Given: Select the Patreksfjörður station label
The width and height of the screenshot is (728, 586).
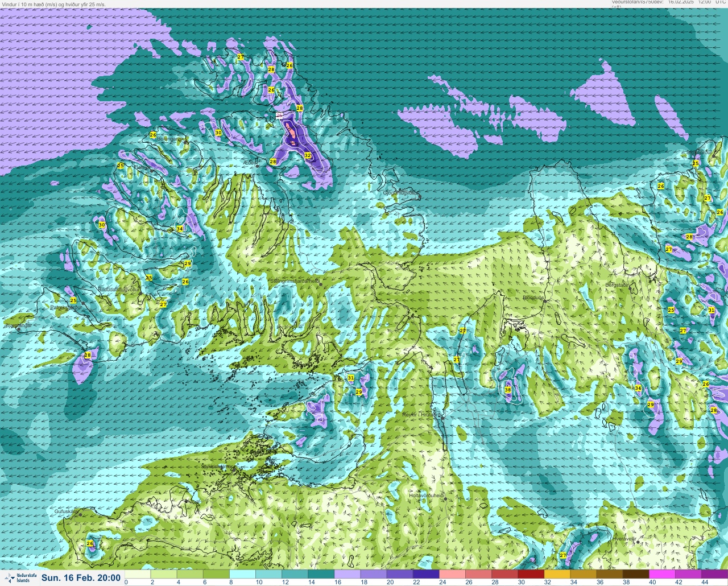Looking at the screenshot, I should click(x=67, y=307).
